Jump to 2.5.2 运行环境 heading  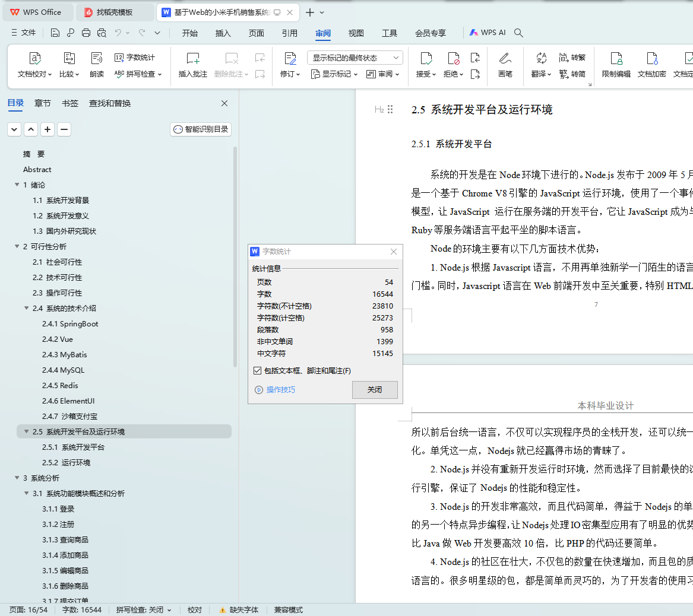pyautogui.click(x=67, y=462)
